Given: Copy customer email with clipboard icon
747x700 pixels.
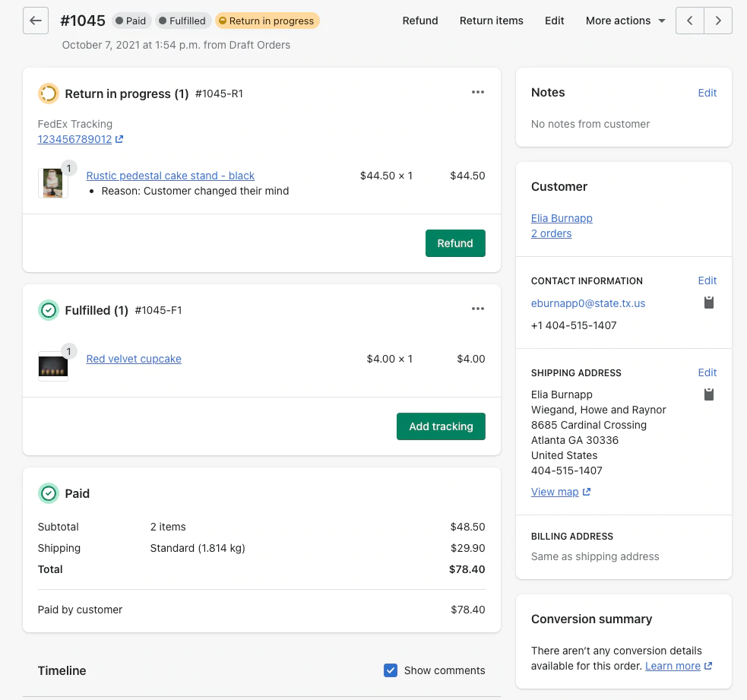Looking at the screenshot, I should tap(708, 302).
